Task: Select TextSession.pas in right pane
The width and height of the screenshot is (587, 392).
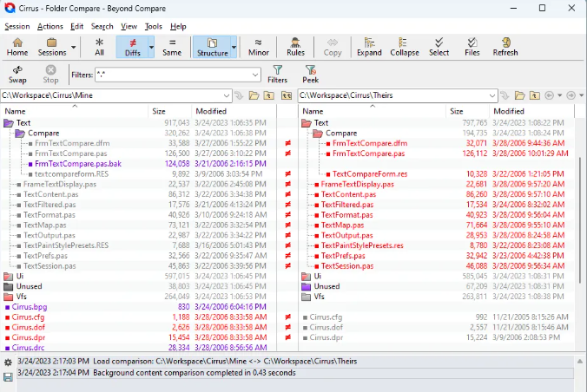Action: (347, 266)
